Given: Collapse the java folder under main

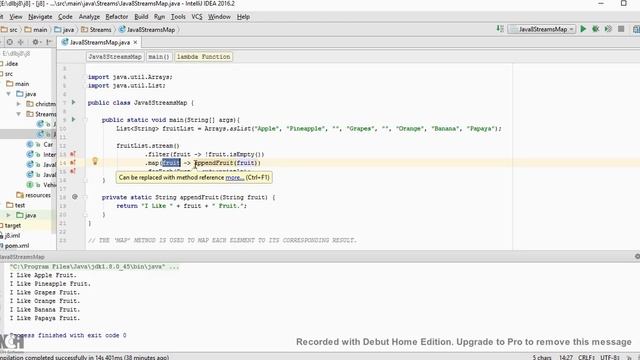Looking at the screenshot, I should point(9,94).
